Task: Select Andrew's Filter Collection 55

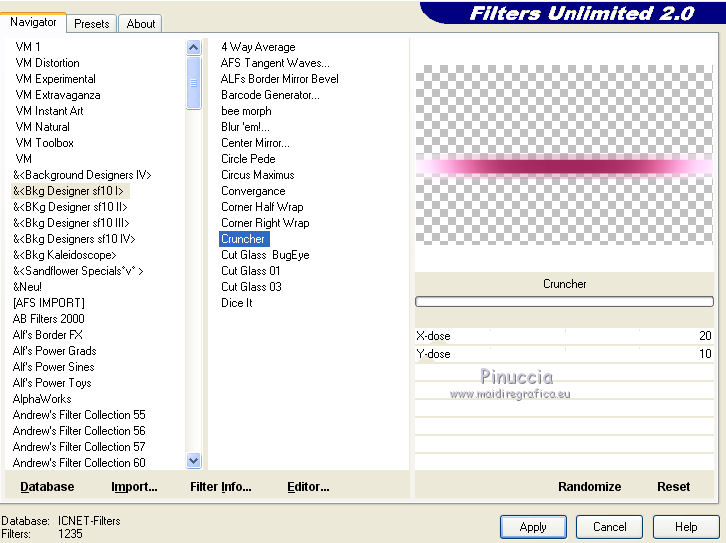Action: [x=79, y=415]
